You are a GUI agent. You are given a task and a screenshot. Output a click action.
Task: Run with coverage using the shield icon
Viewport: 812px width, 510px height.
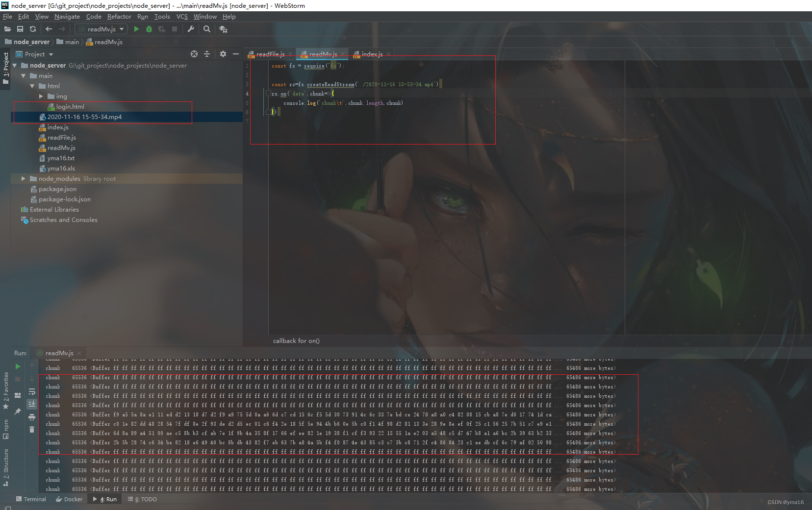[162, 29]
